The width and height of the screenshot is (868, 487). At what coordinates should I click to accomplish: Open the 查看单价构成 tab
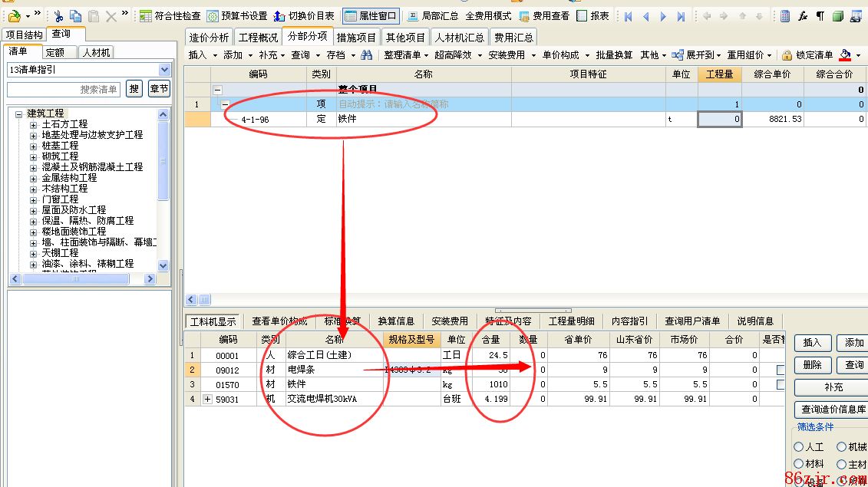pyautogui.click(x=279, y=321)
